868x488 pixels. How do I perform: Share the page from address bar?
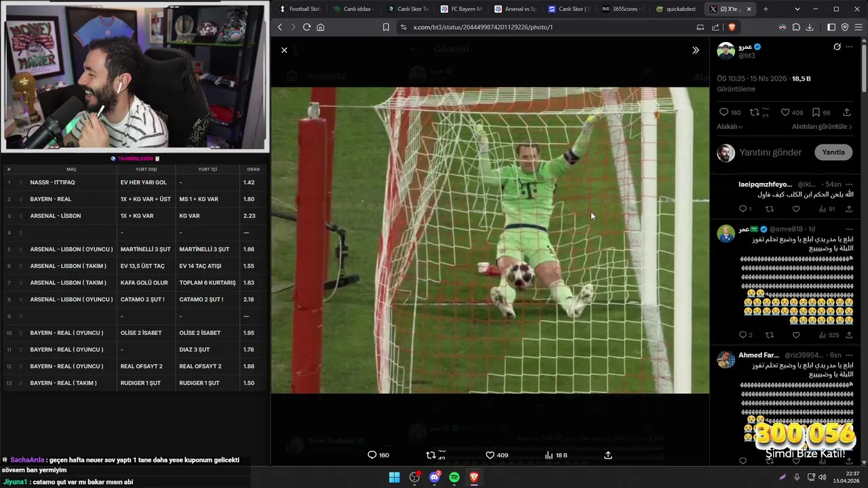pyautogui.click(x=715, y=27)
